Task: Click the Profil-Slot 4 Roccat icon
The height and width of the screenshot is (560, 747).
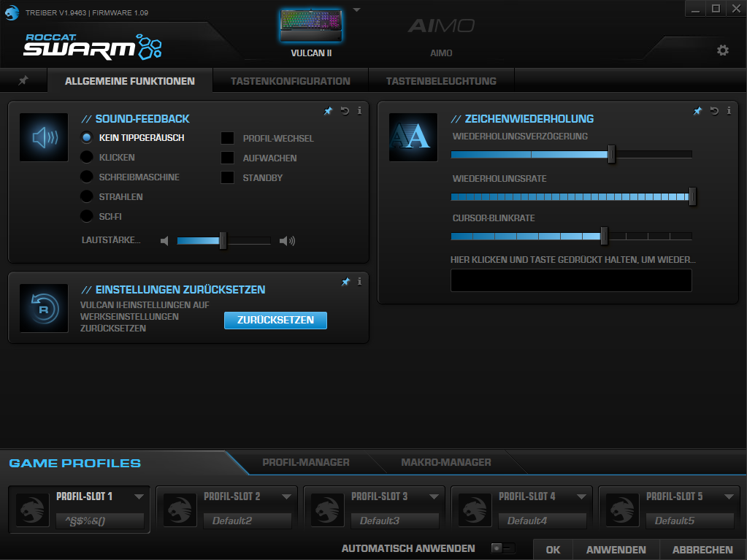Action: tap(475, 510)
